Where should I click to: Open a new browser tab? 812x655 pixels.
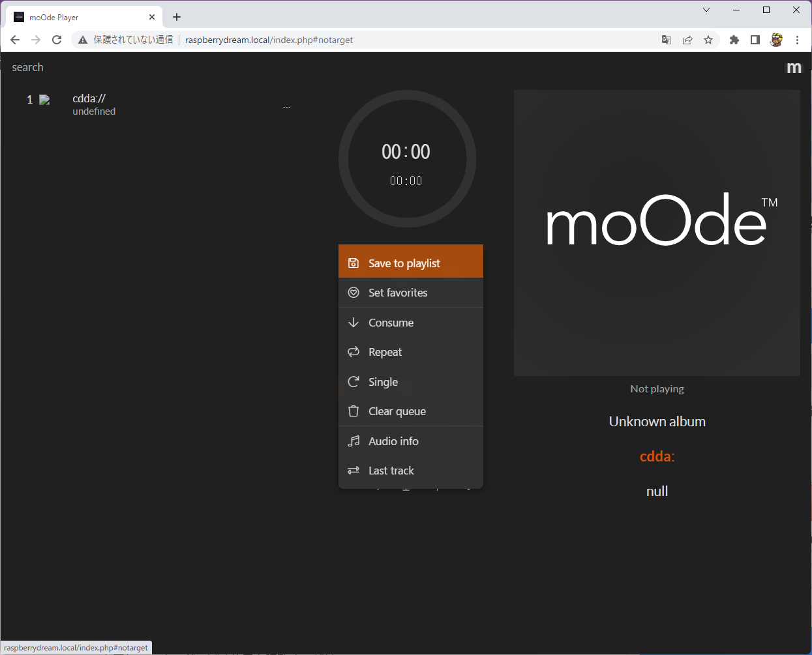coord(177,17)
